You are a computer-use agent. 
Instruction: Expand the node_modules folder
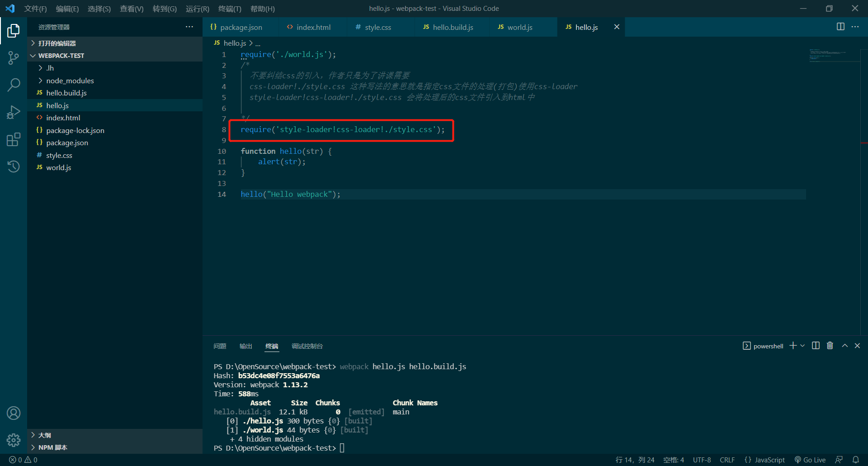pos(115,81)
